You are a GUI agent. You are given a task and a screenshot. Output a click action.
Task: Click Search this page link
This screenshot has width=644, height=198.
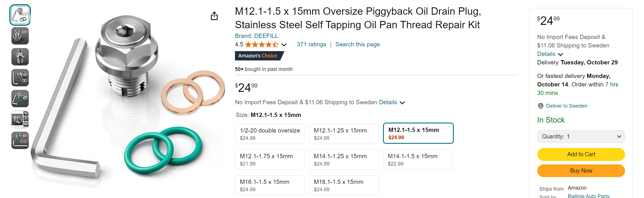point(358,44)
